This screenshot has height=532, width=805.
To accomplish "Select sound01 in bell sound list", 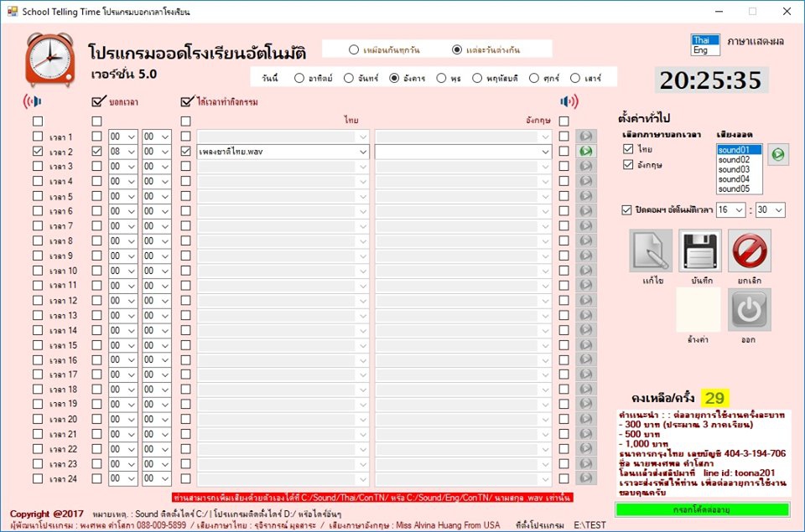I will click(x=739, y=150).
